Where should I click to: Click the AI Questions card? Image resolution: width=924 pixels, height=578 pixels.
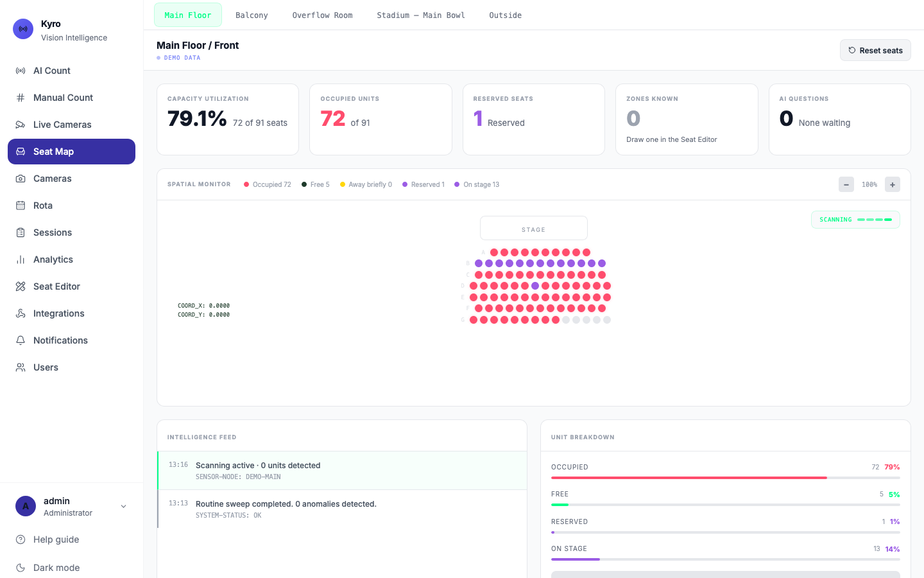(840, 119)
